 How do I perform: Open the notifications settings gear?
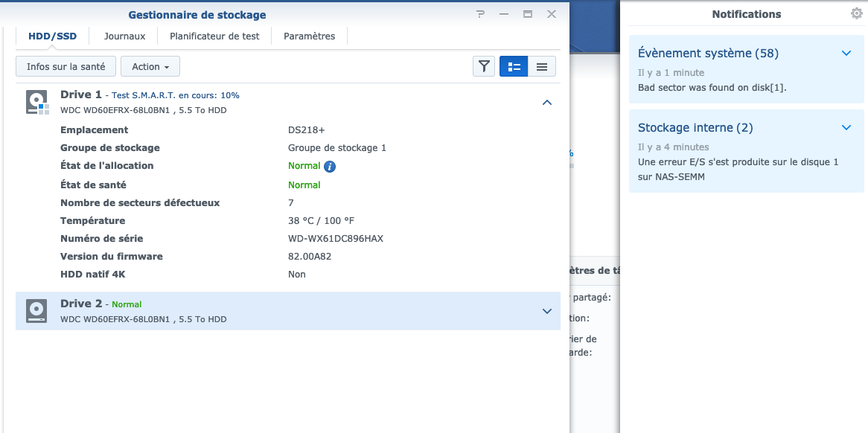coord(857,14)
